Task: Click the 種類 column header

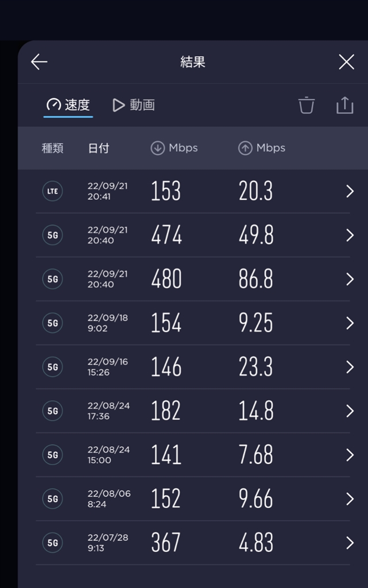Action: 53,148
